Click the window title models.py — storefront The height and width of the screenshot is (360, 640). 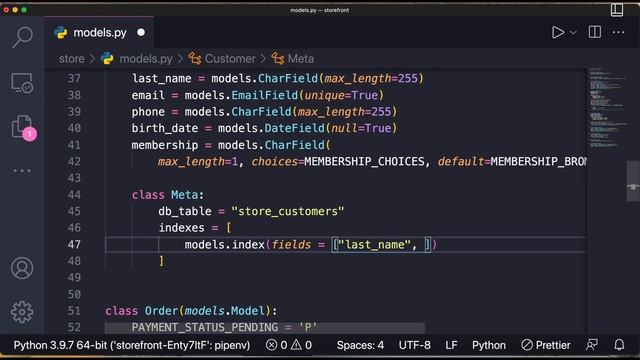tap(320, 10)
